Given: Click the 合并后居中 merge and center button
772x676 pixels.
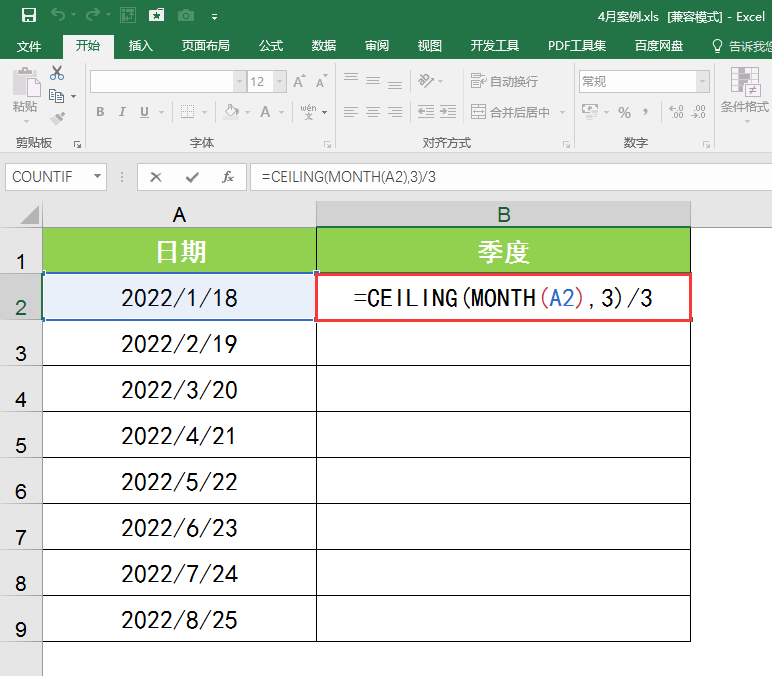Looking at the screenshot, I should pos(511,112).
